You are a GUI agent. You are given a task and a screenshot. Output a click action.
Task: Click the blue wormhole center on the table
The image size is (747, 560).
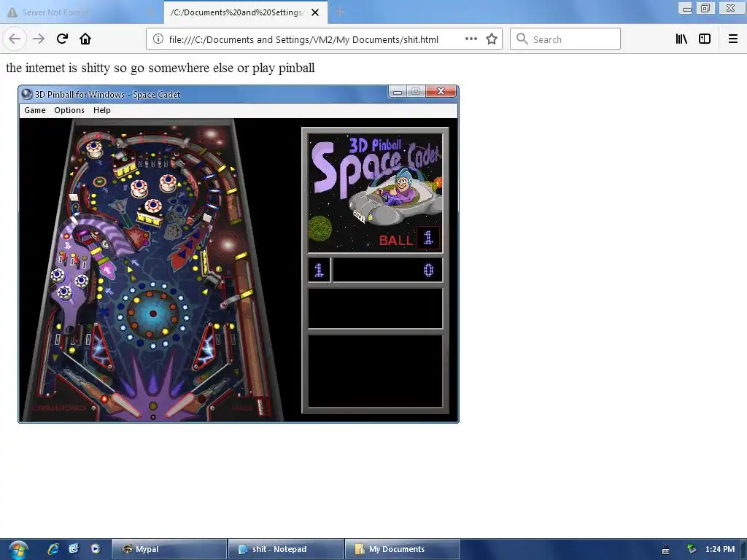point(153,314)
